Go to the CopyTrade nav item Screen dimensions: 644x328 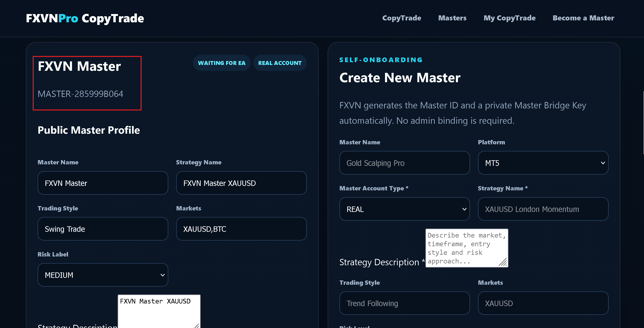pos(401,18)
